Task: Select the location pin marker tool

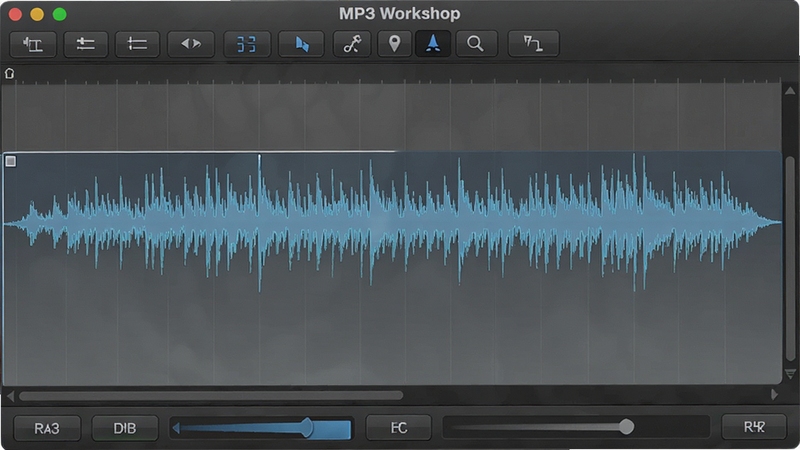Action: (394, 44)
